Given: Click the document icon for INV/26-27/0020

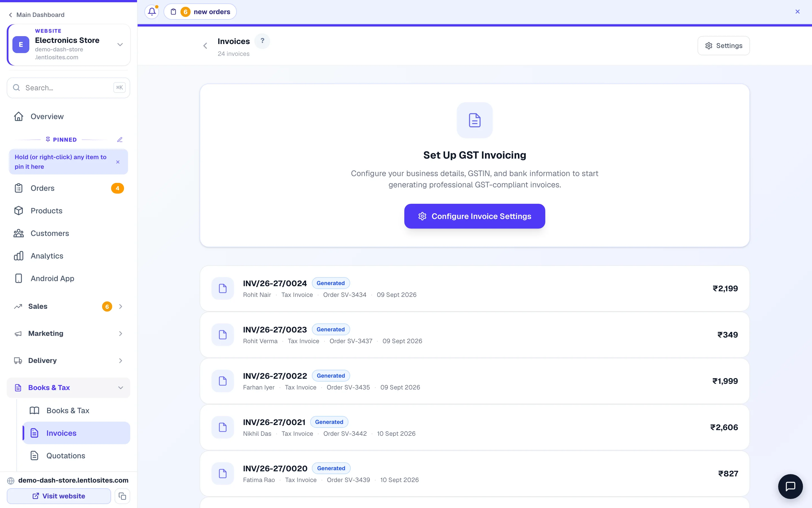Looking at the screenshot, I should point(222,474).
